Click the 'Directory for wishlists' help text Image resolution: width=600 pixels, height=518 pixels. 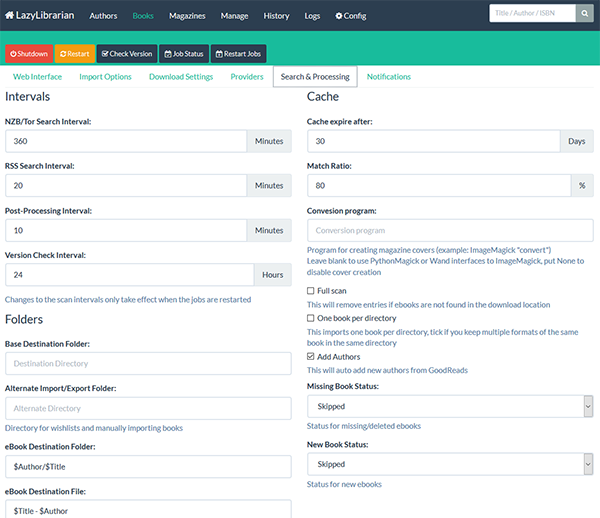tap(94, 428)
